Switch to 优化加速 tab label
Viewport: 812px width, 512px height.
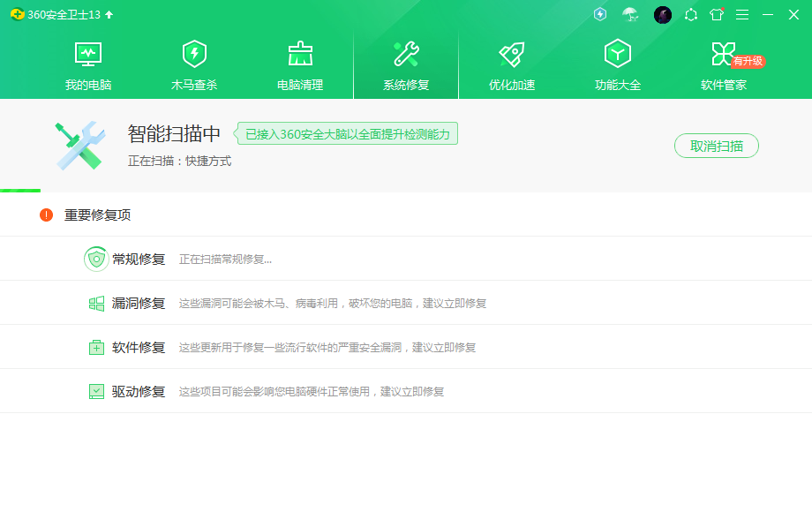[512, 85]
